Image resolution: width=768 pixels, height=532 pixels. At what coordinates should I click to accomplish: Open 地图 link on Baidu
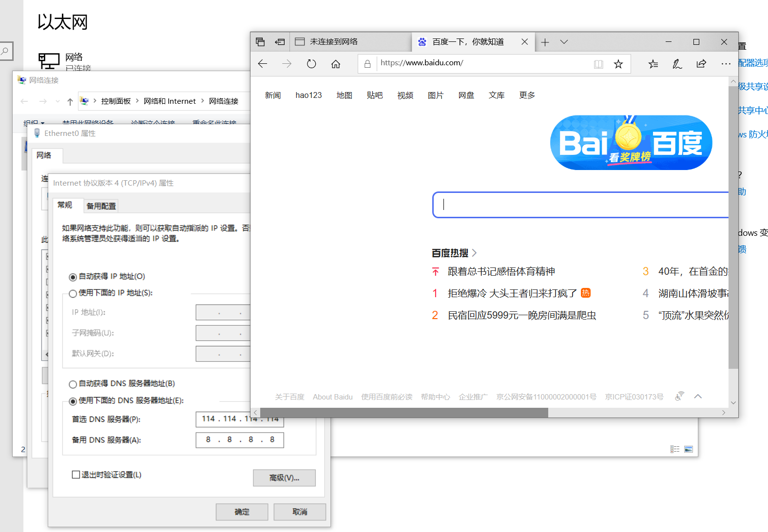click(x=345, y=95)
